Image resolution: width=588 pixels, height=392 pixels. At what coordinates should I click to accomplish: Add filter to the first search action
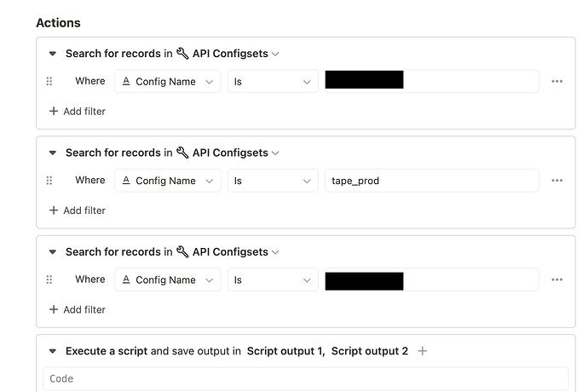coord(78,111)
